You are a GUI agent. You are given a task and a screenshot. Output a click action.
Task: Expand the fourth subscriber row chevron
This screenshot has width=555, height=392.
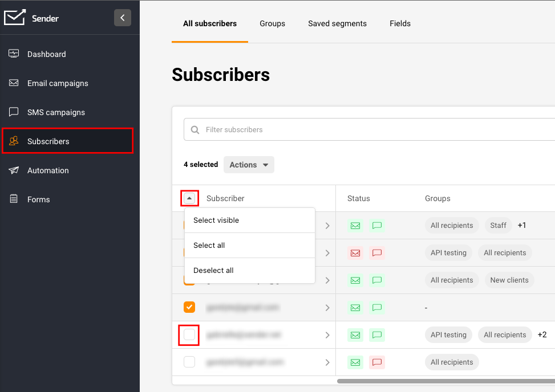(x=327, y=308)
